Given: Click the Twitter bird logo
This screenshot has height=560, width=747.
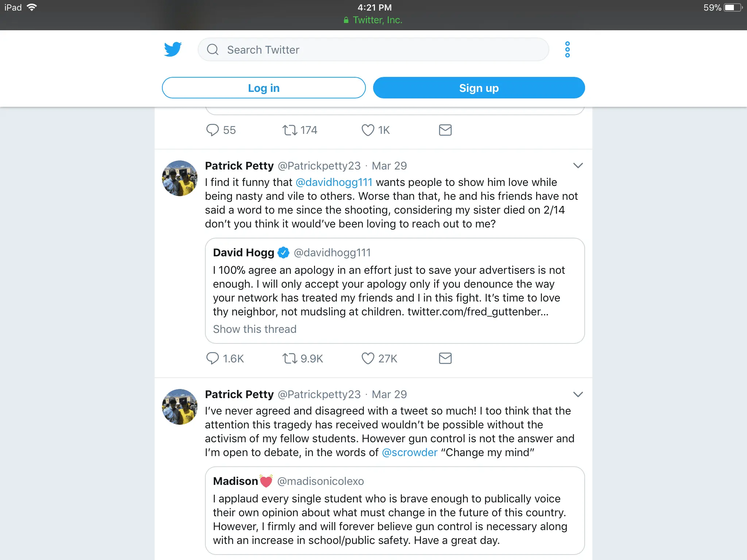Looking at the screenshot, I should (x=173, y=50).
